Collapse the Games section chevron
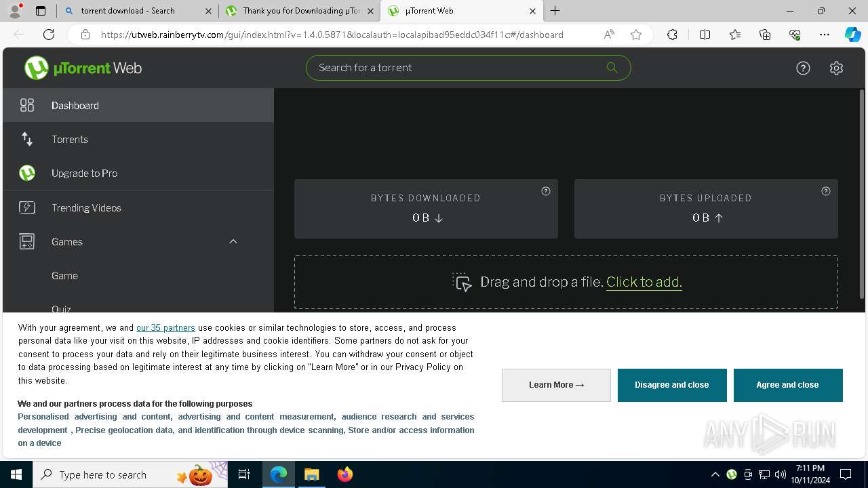Screen dimensions: 868x488 click(x=233, y=241)
